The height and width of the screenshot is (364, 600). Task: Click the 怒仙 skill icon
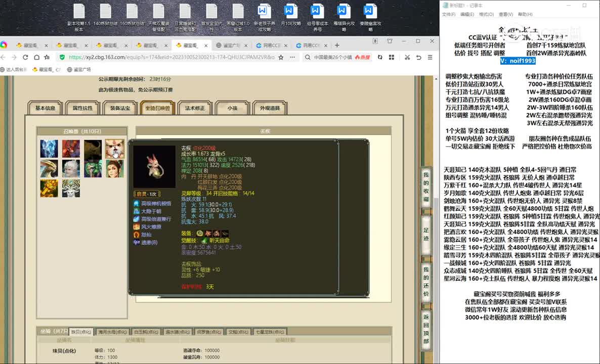[x=136, y=235]
